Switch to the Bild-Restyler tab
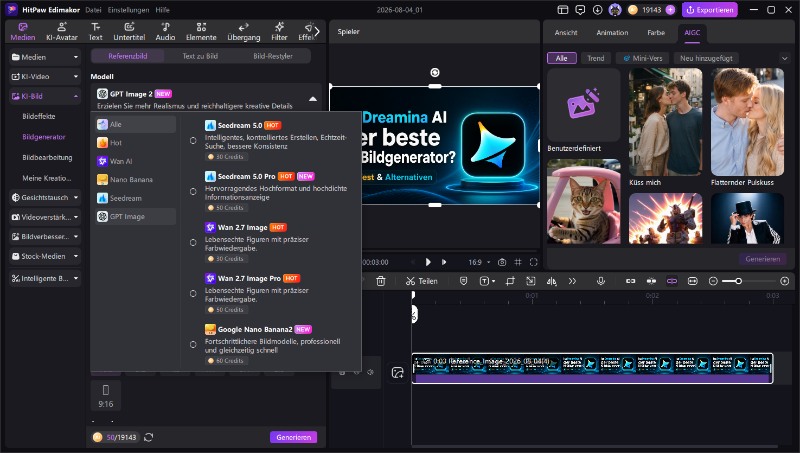800x453 pixels. point(273,56)
